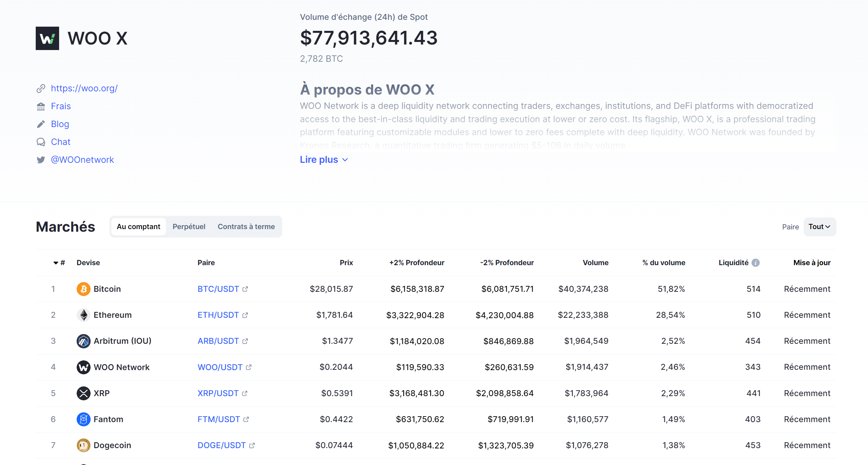Click the Bitcoin currency name
Image resolution: width=868 pixels, height=465 pixels.
tap(107, 289)
